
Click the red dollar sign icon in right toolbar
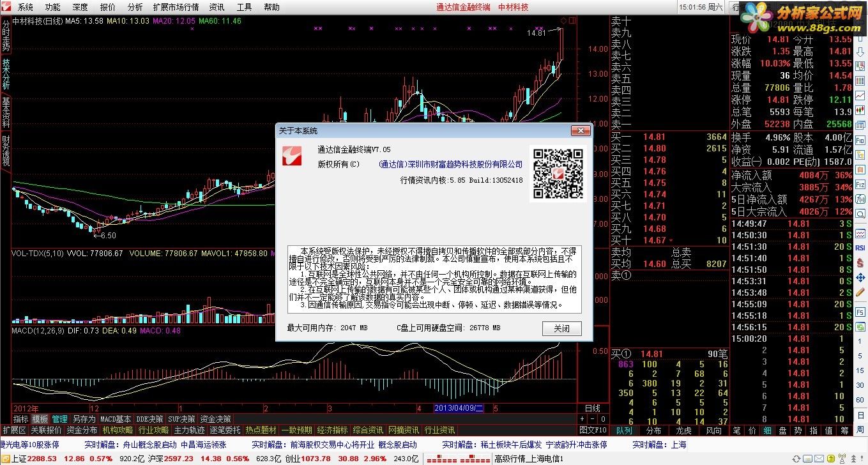click(860, 263)
